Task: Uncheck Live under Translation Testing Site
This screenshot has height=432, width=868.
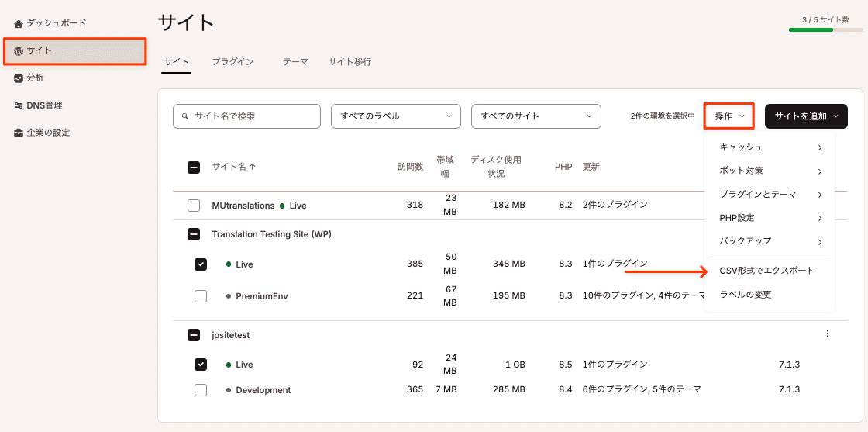Action: pyautogui.click(x=201, y=264)
